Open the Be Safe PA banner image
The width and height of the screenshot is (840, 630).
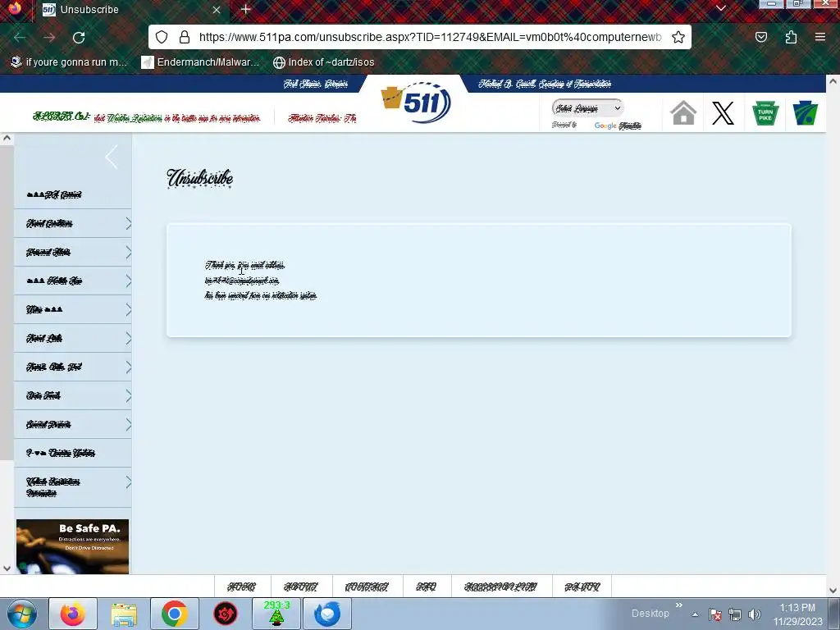click(x=72, y=546)
